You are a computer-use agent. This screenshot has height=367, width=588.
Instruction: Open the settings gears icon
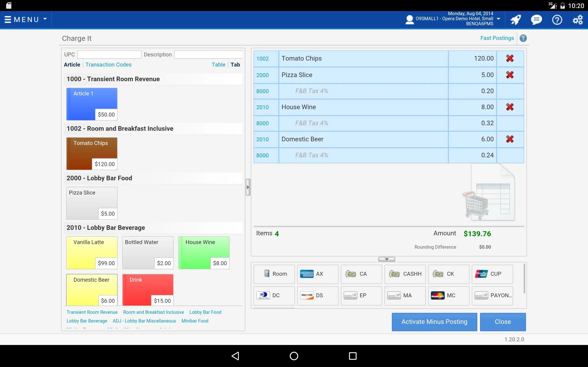point(578,20)
